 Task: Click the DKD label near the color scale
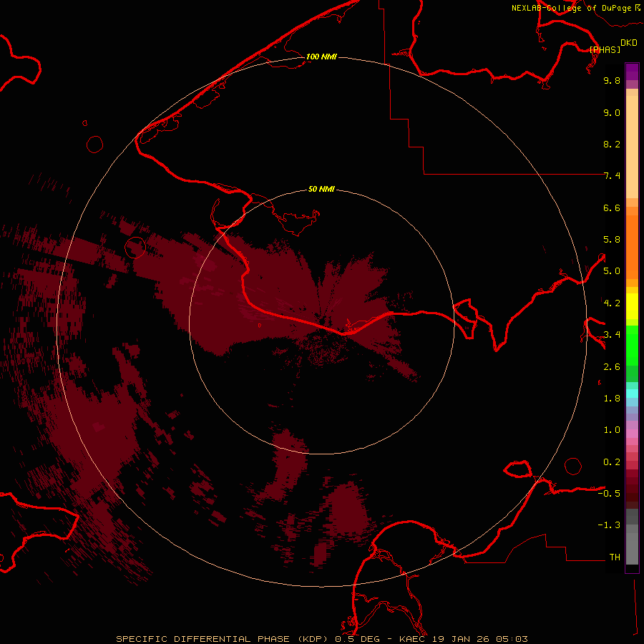[629, 43]
